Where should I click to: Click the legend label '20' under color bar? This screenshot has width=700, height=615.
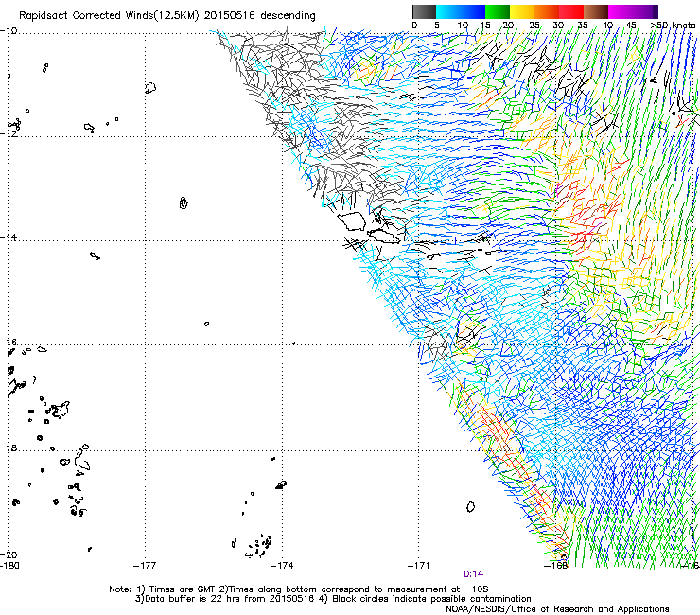tap(508, 26)
